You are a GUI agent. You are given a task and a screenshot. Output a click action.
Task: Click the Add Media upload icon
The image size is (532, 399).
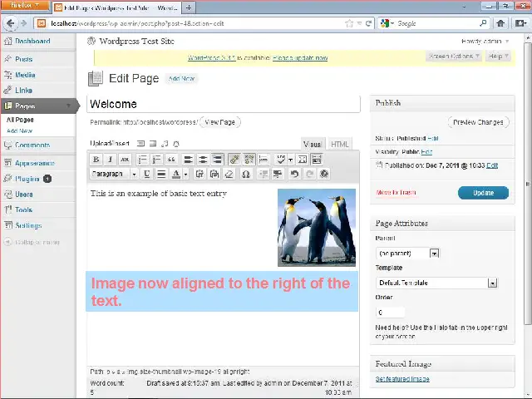click(x=176, y=144)
